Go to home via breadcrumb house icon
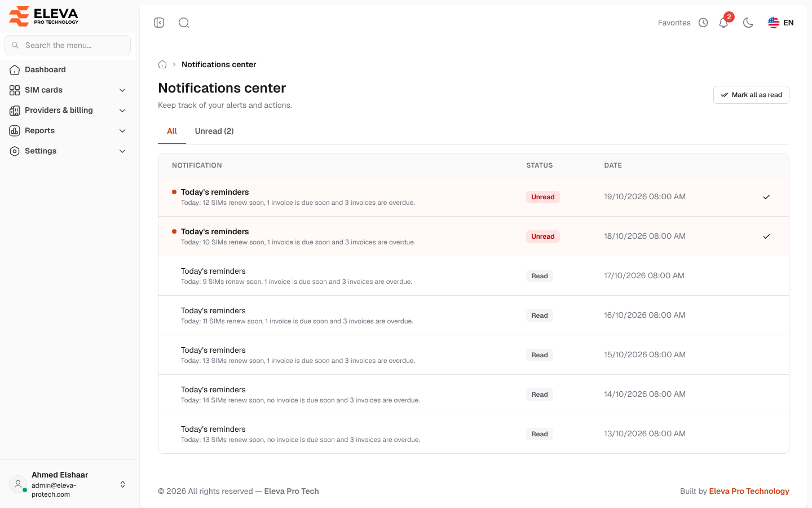The height and width of the screenshot is (508, 812). [162, 64]
